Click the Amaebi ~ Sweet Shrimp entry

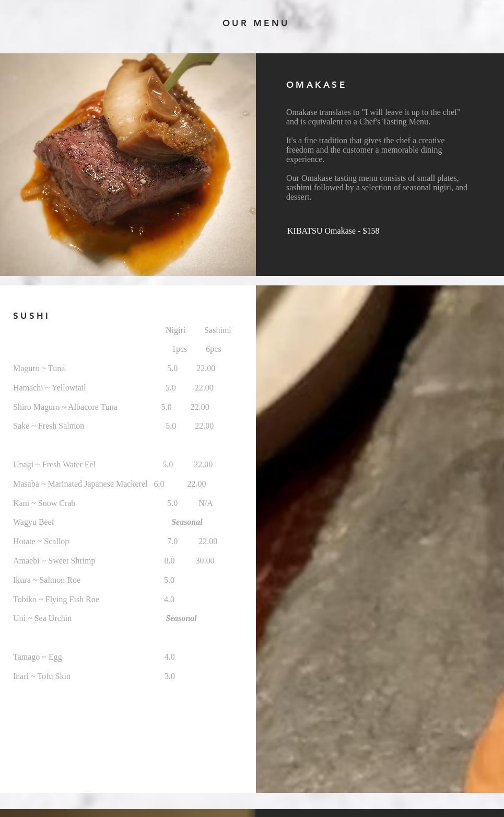tap(54, 561)
